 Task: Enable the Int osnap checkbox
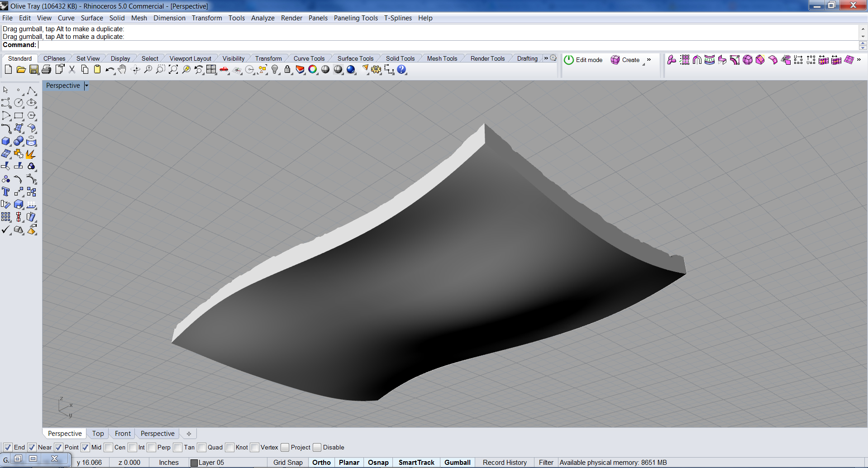(132, 447)
